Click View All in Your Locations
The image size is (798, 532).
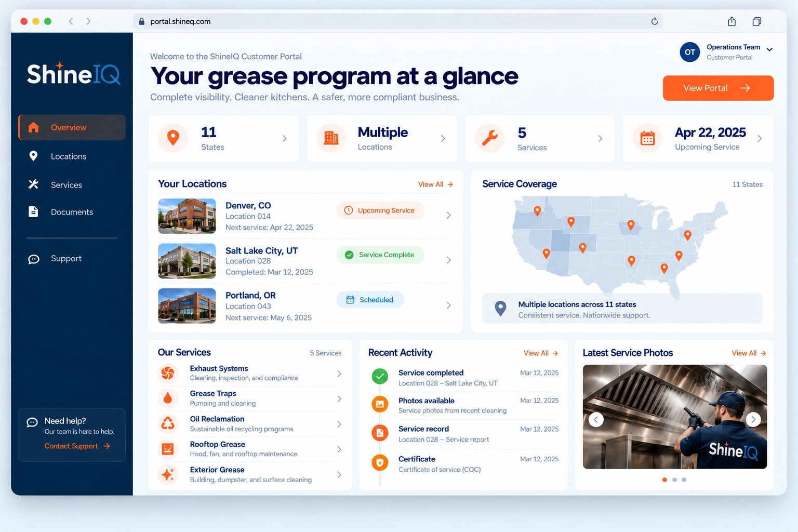(x=435, y=184)
